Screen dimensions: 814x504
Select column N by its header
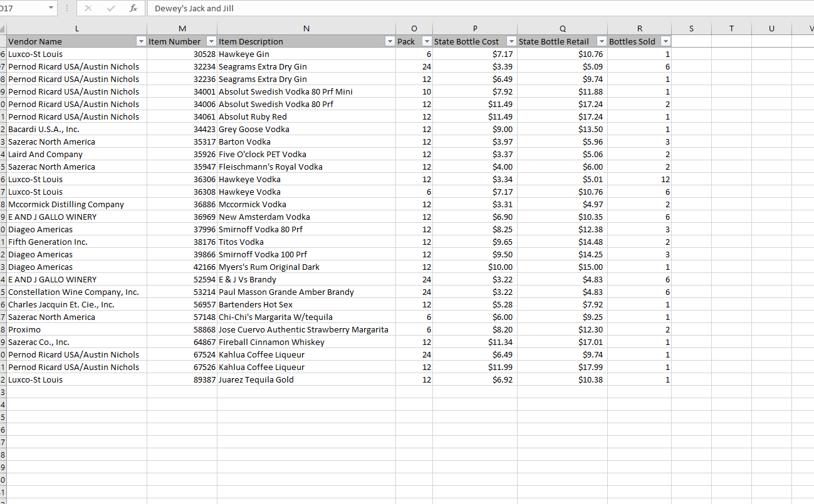tap(306, 28)
